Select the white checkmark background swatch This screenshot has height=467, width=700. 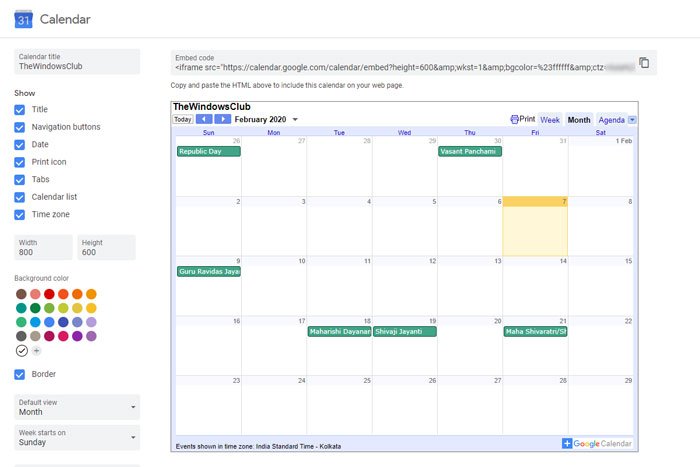pyautogui.click(x=21, y=351)
